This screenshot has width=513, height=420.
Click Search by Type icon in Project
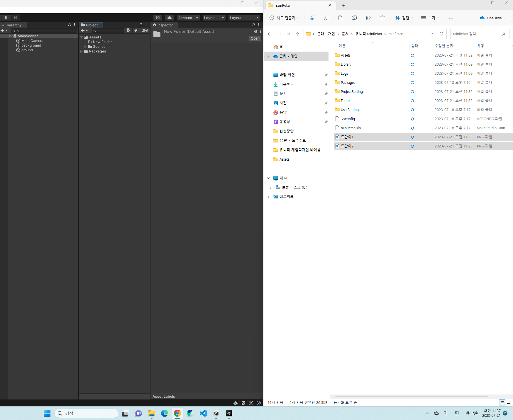(128, 30)
